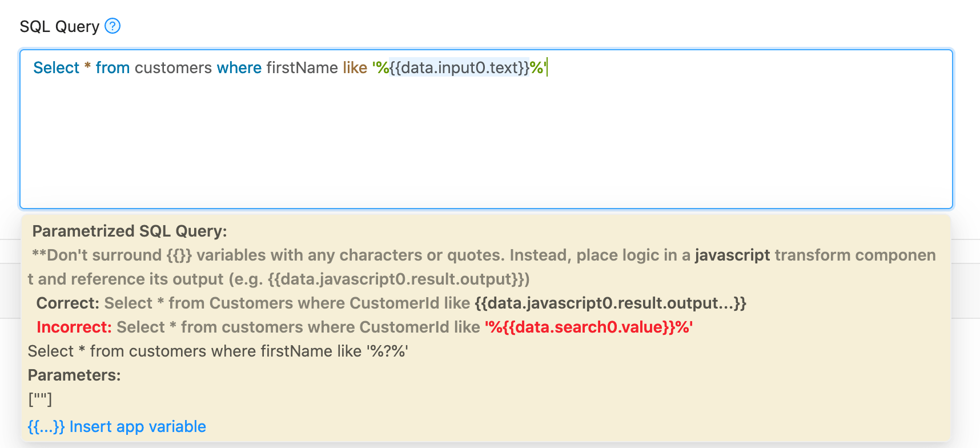This screenshot has width=980, height=448.
Task: Click the 'Correct:' example label
Action: pyautogui.click(x=68, y=303)
